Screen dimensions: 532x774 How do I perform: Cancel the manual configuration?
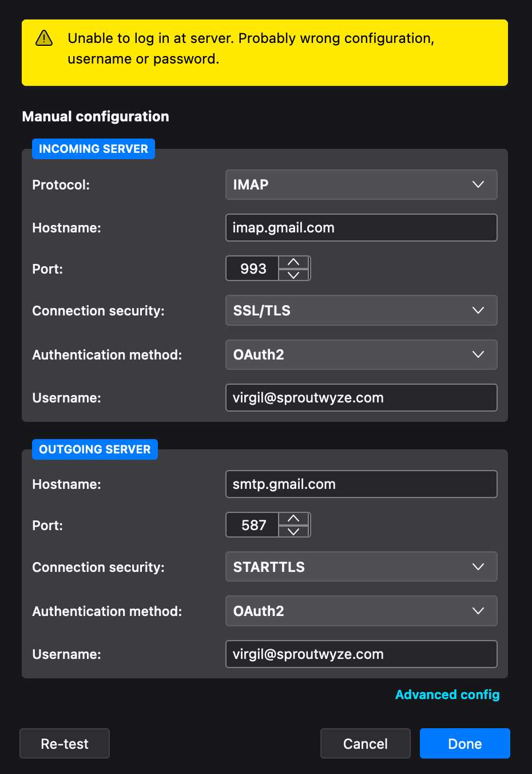[365, 744]
